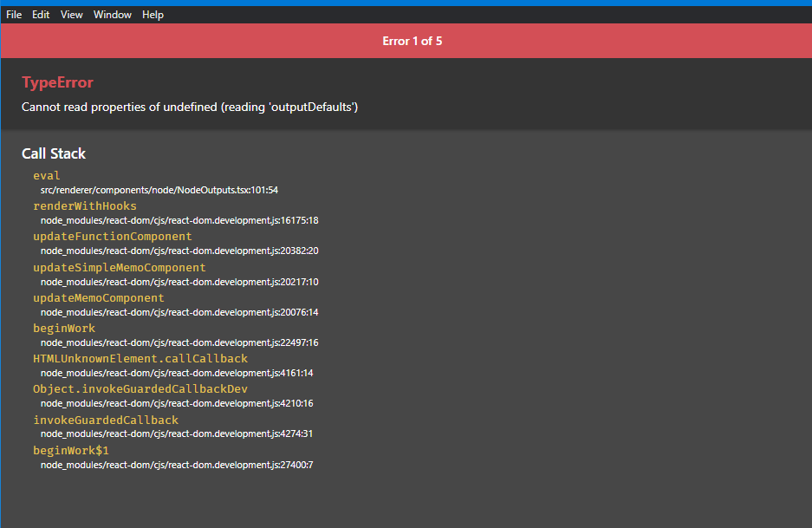Screen dimensions: 812x528
Task: Click the invokeGuardedCallback stack frame
Action: point(105,420)
